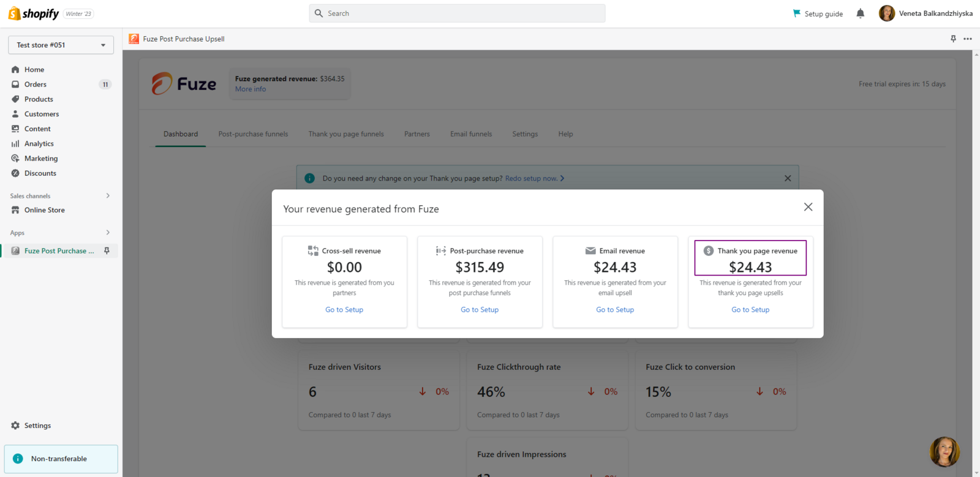980x477 pixels.
Task: Go to Setup under Post-purchase revenue
Action: coord(480,310)
